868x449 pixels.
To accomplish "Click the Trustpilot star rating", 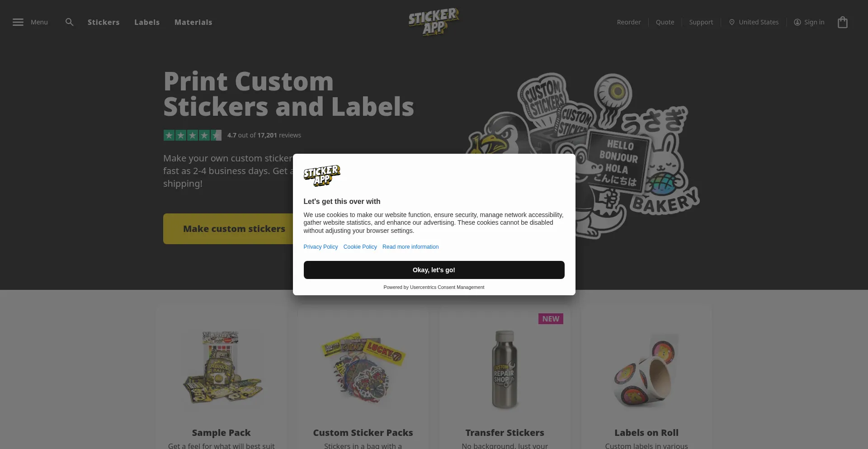I will [x=193, y=135].
